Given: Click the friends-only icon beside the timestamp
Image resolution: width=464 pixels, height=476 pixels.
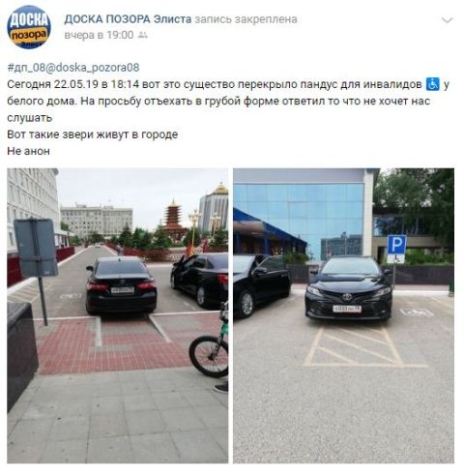Looking at the screenshot, I should coord(142,35).
